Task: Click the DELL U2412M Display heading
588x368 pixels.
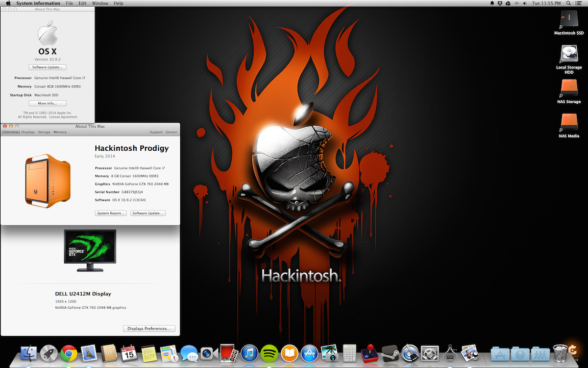Action: pyautogui.click(x=83, y=294)
